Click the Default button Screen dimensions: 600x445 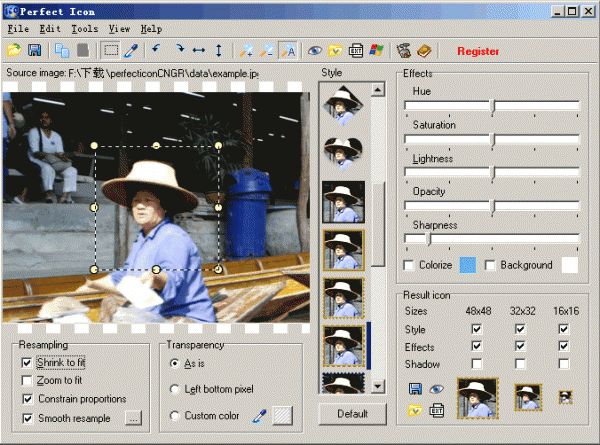click(x=352, y=414)
